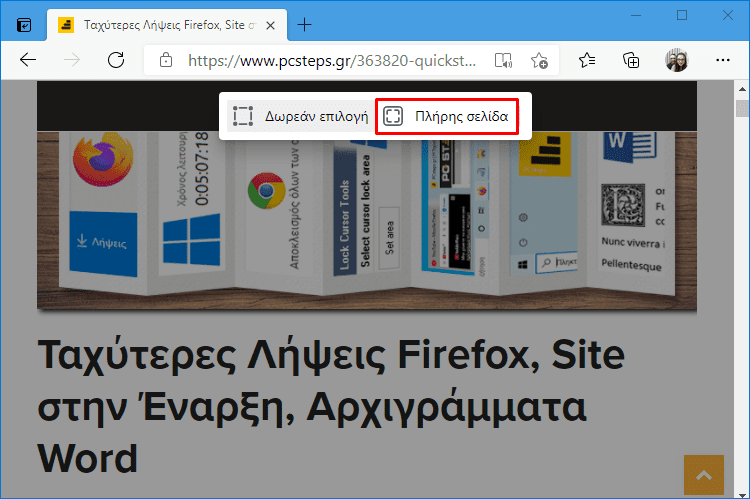Viewport: 750px width, 499px height.
Task: Maximize the Edge window
Action: [682, 16]
